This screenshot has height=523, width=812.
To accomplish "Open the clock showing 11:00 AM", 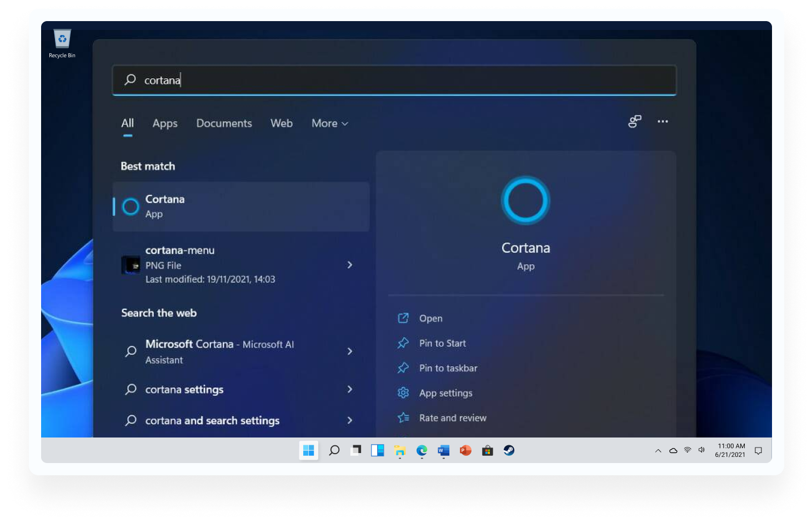I will pos(730,450).
